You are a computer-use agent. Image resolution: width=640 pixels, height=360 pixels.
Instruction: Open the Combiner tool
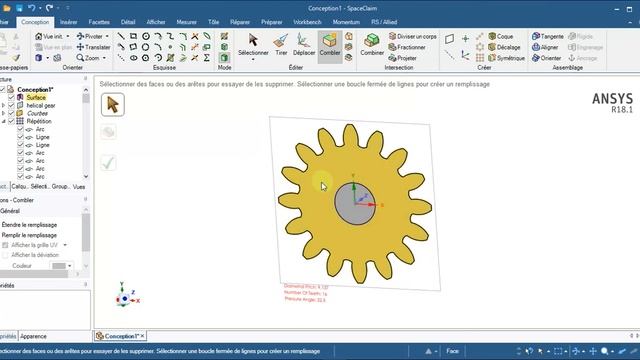click(x=372, y=44)
